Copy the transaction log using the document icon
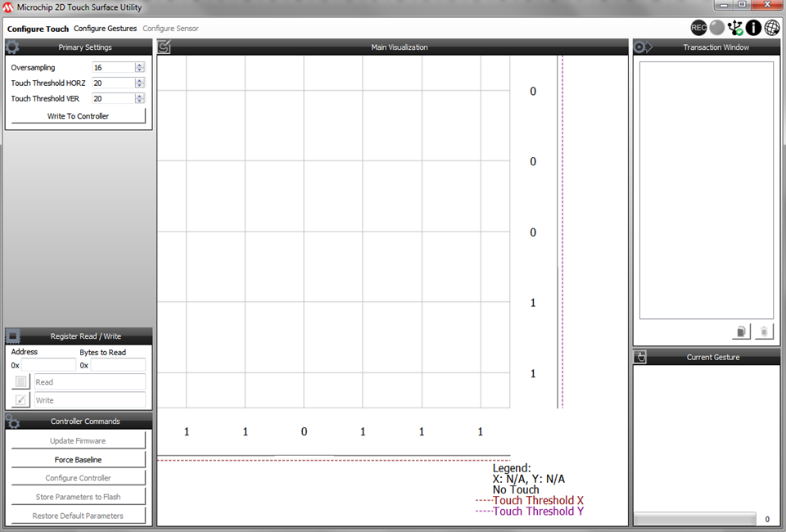This screenshot has width=786, height=532. click(740, 331)
